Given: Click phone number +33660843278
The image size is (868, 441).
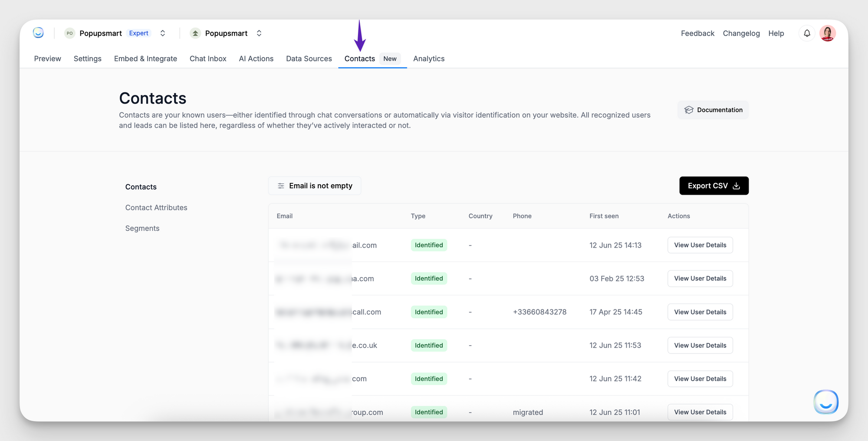Looking at the screenshot, I should point(539,312).
